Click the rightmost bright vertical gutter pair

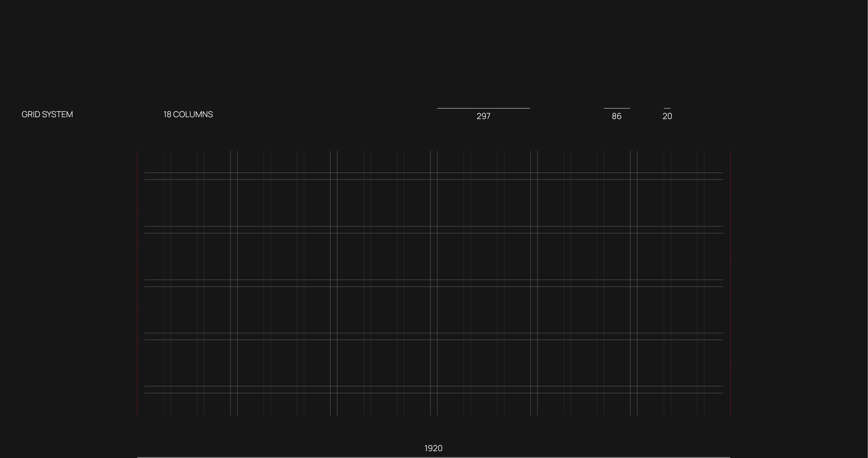(634, 256)
